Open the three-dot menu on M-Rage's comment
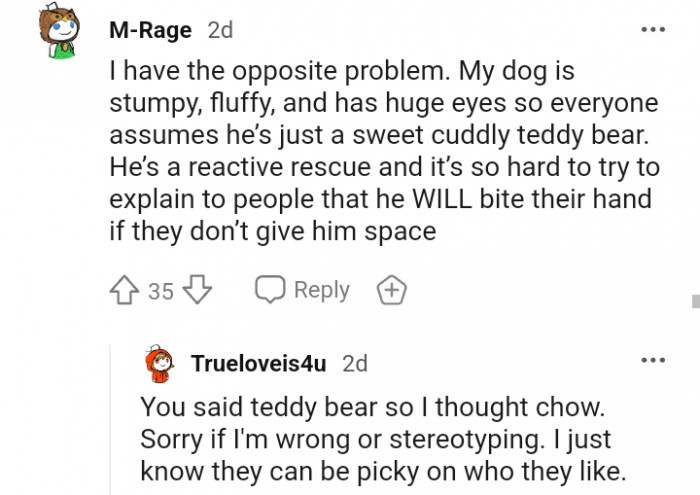Screen dimensions: 700x495 coord(653,29)
